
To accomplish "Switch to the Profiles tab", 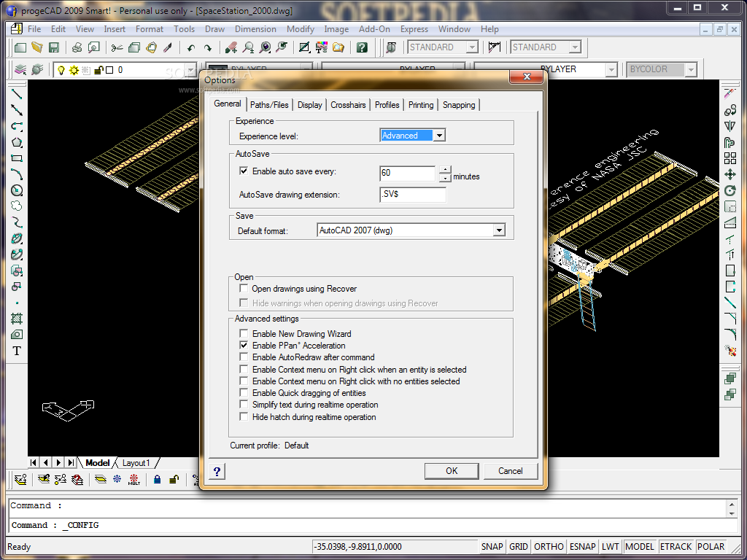I will [387, 105].
